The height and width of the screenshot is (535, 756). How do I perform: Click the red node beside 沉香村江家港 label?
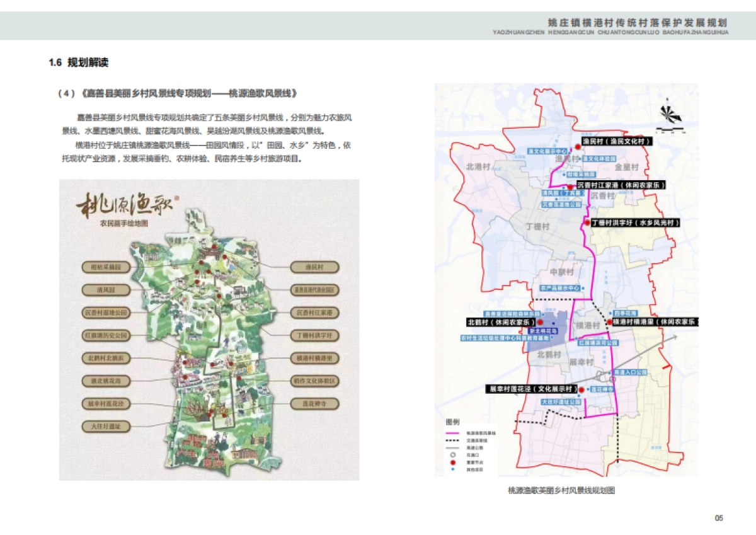pos(570,187)
